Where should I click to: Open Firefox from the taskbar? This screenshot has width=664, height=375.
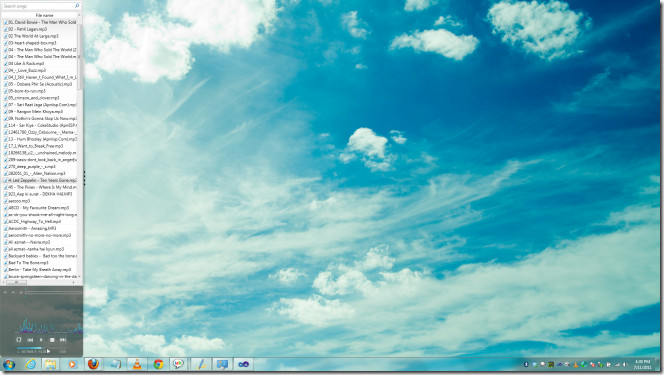coord(94,364)
